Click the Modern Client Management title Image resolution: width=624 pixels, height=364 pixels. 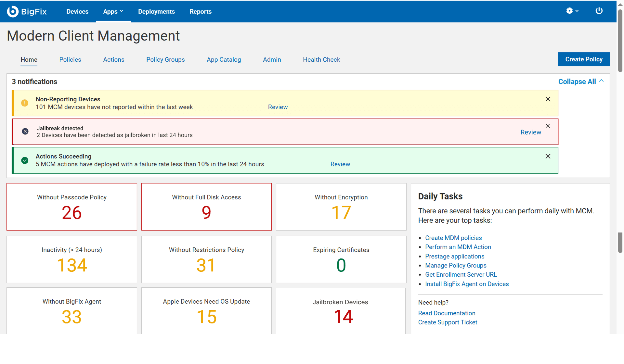(93, 36)
